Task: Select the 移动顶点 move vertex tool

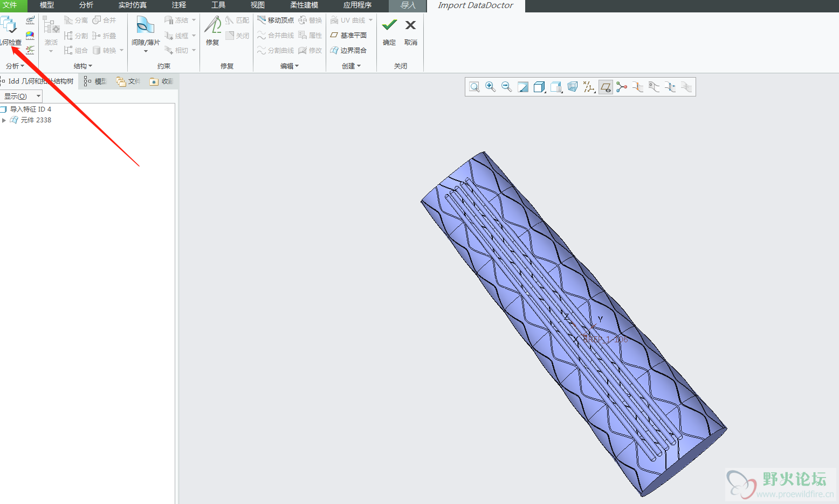Action: (x=276, y=20)
